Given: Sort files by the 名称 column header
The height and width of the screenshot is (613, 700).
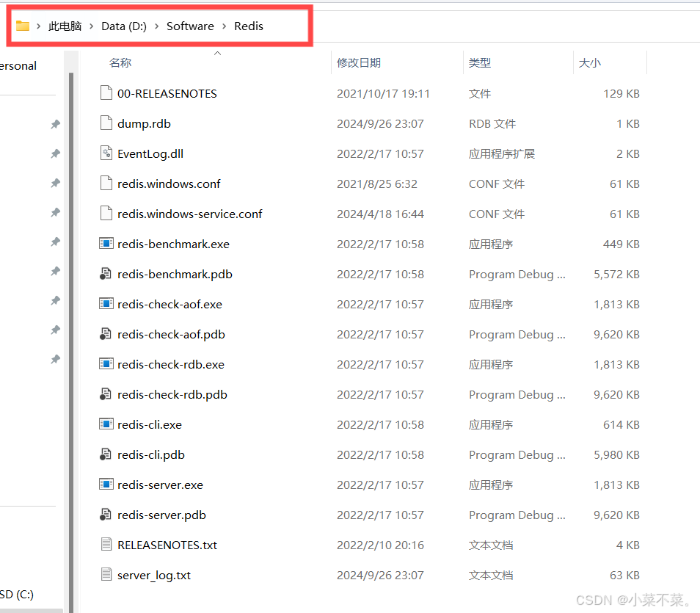Looking at the screenshot, I should point(120,62).
